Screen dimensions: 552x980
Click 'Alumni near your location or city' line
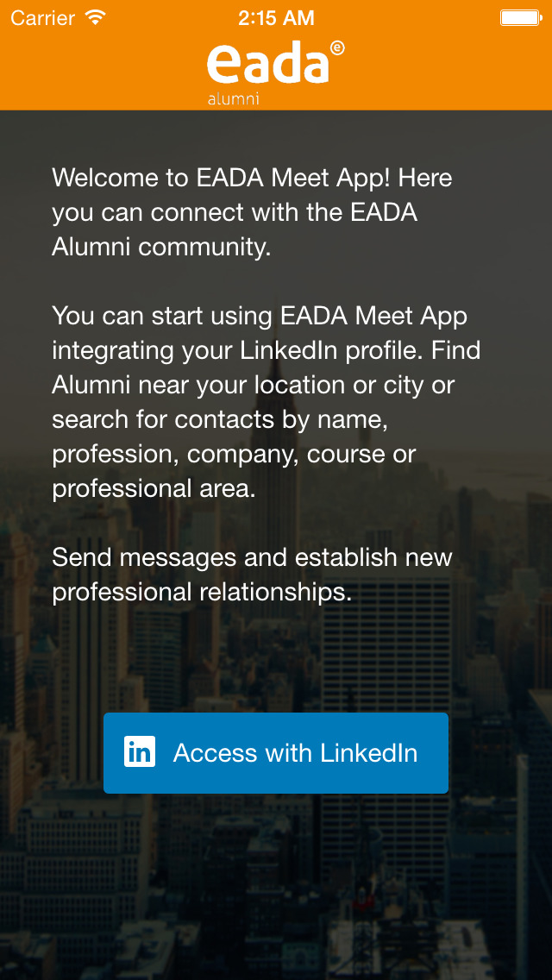(x=253, y=385)
